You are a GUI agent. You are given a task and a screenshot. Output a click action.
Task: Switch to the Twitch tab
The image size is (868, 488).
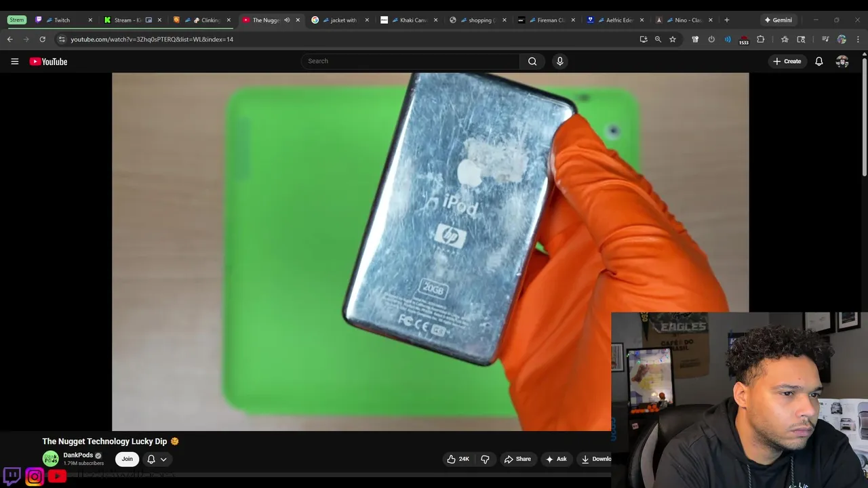[x=63, y=20]
